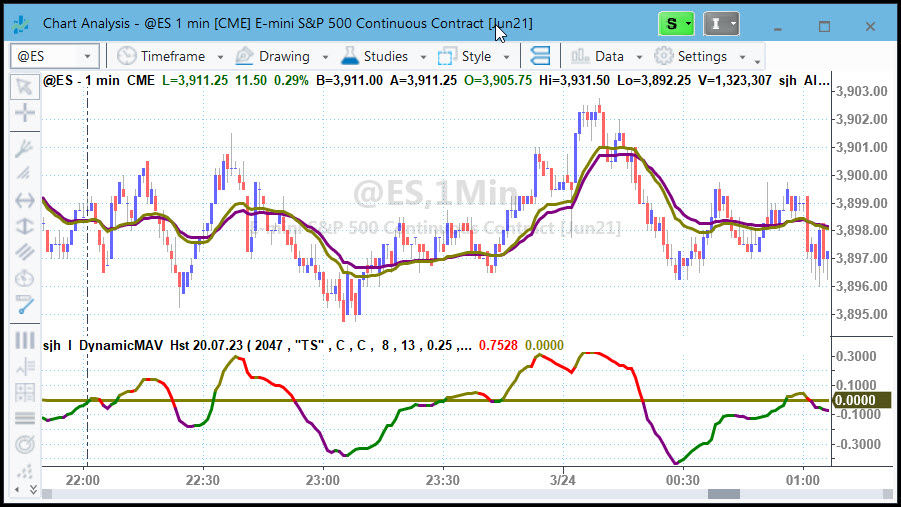The height and width of the screenshot is (507, 901).
Task: Toggle the green S strategy button
Action: (676, 24)
